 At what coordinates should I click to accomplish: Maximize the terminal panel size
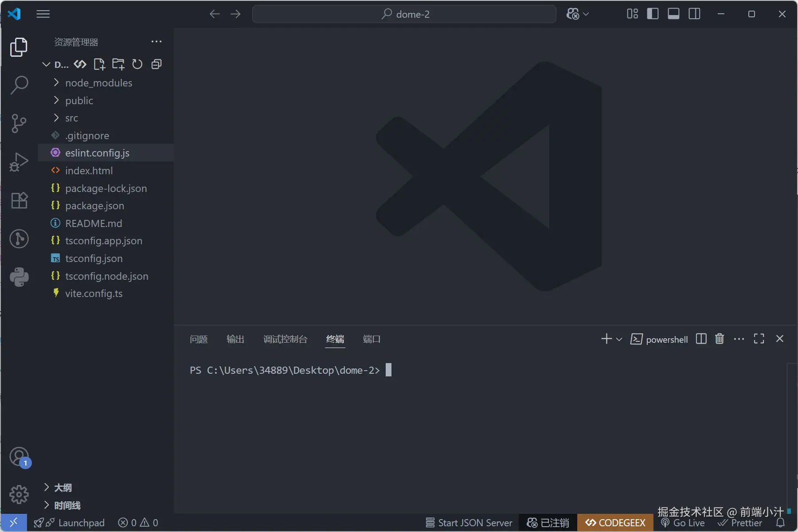(759, 339)
